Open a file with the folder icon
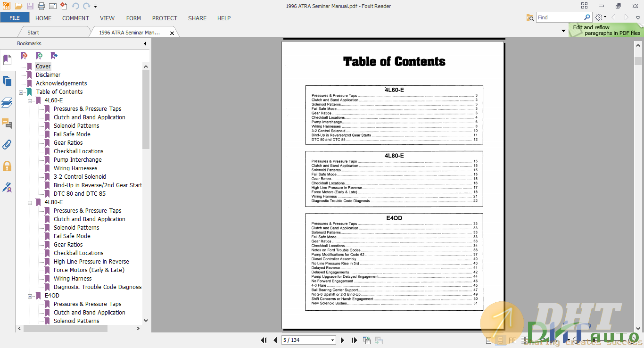This screenshot has height=348, width=644. click(x=18, y=6)
